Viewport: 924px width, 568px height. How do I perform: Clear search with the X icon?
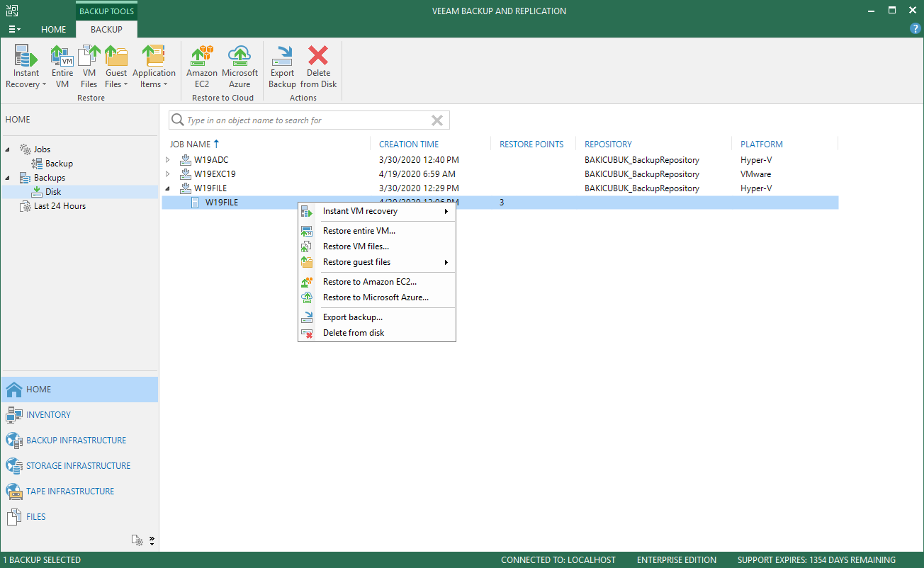[437, 120]
